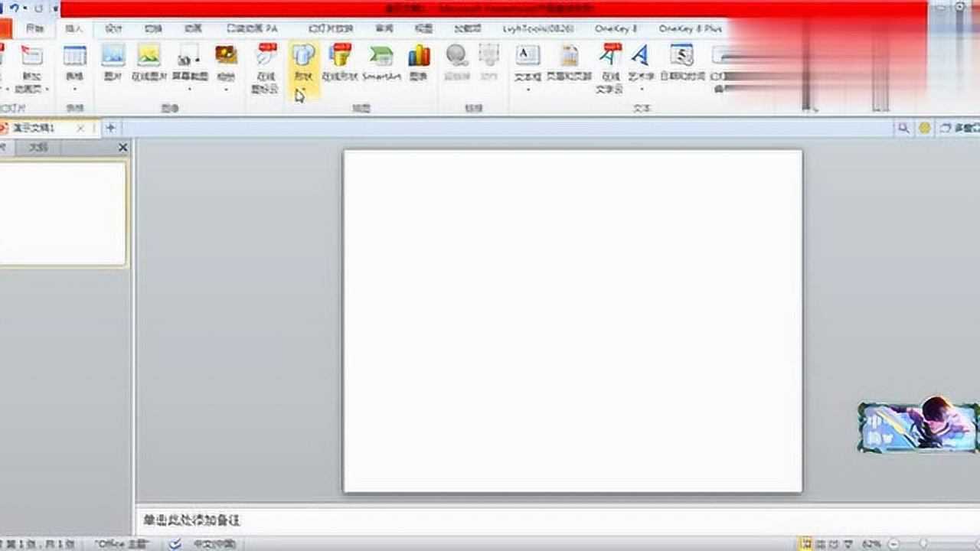Enable Reading view from status bar

[834, 543]
